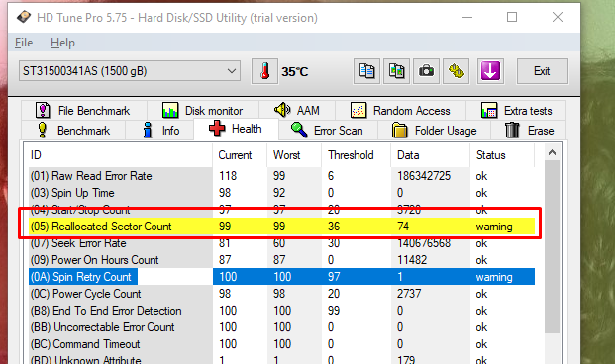Open the Help menu

pos(62,43)
